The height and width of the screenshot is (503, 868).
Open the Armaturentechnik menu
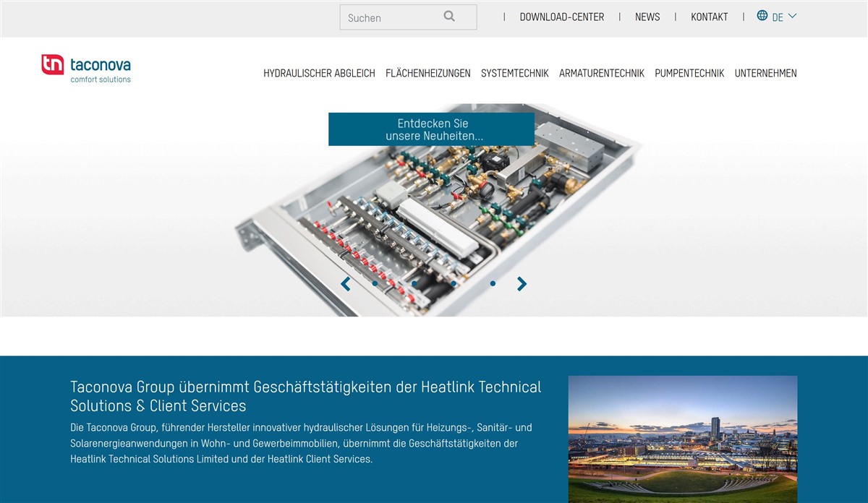pyautogui.click(x=602, y=73)
